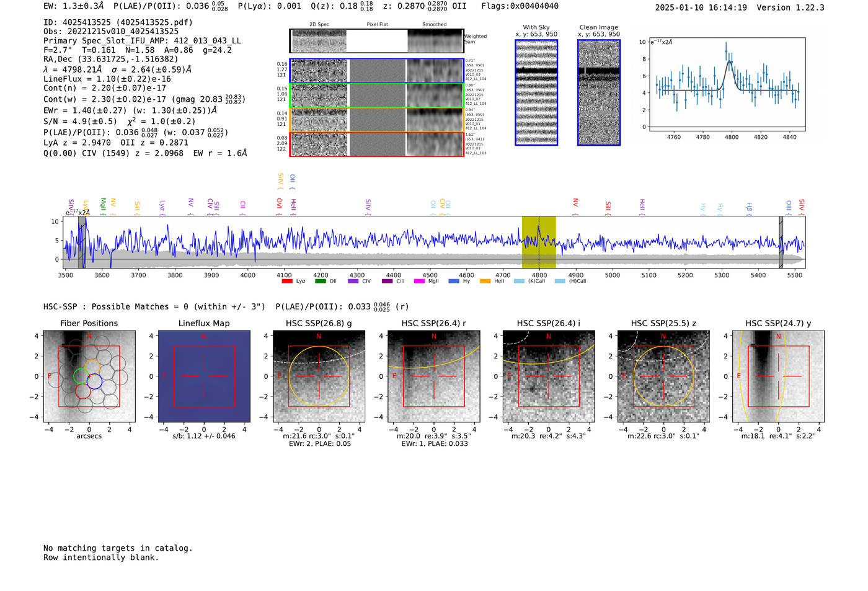Click the green OII legend swatch

pos(320,281)
